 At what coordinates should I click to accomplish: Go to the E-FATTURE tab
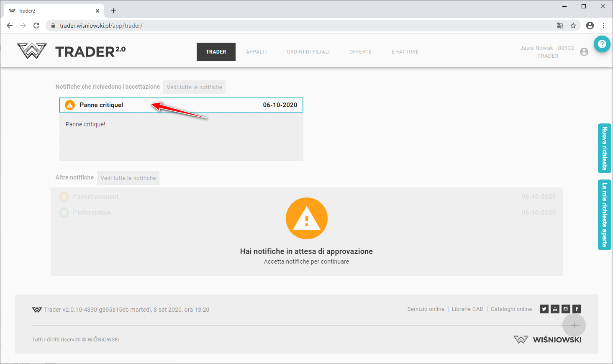click(405, 52)
